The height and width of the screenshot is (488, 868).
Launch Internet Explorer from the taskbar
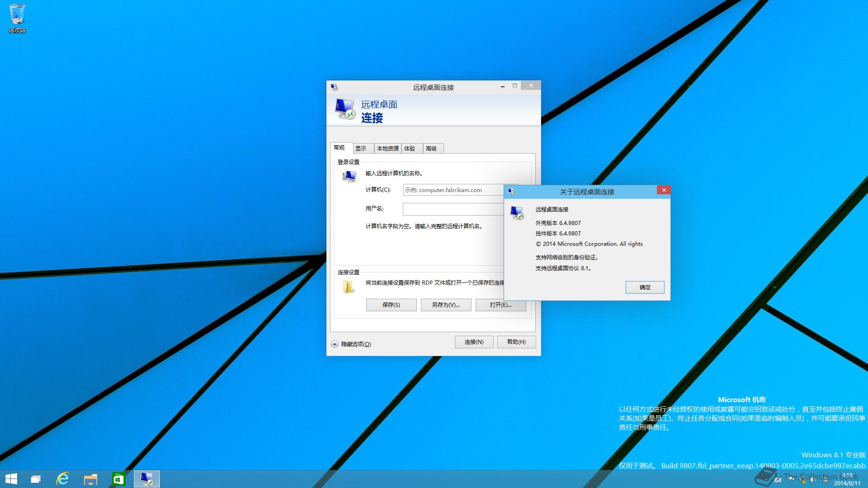pos(63,479)
